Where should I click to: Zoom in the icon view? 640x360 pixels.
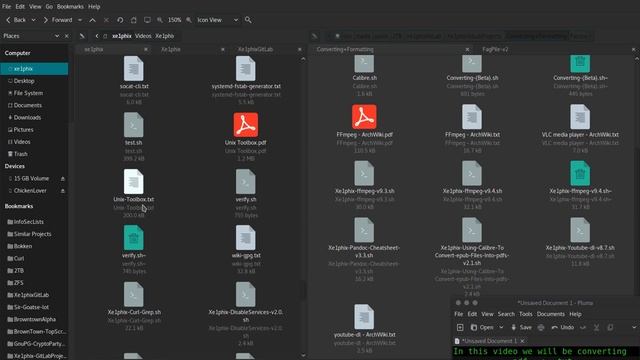pos(189,20)
